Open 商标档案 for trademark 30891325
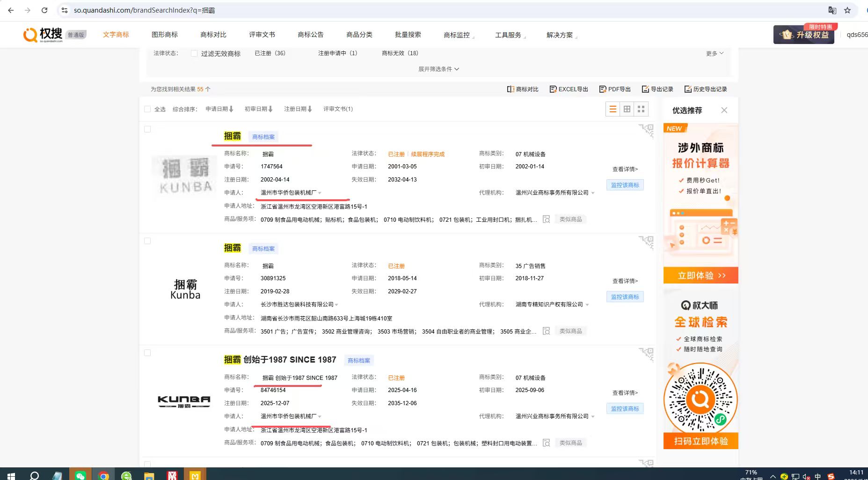The width and height of the screenshot is (868, 480). tap(263, 249)
